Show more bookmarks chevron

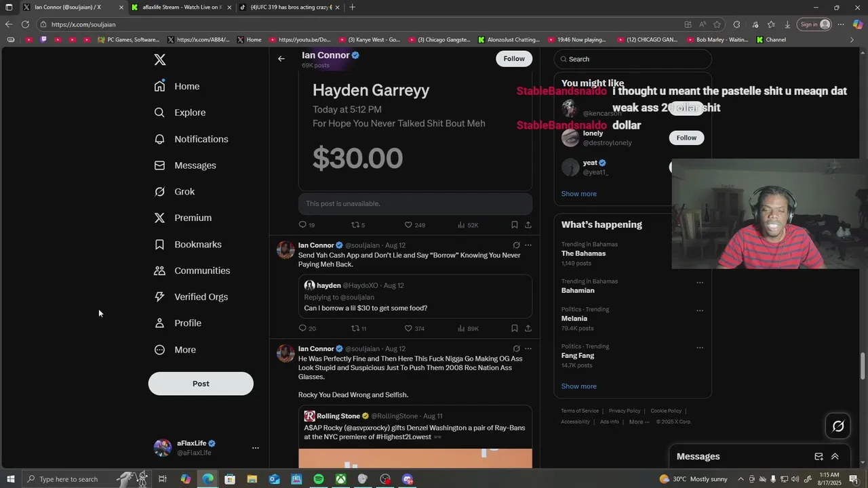point(852,40)
